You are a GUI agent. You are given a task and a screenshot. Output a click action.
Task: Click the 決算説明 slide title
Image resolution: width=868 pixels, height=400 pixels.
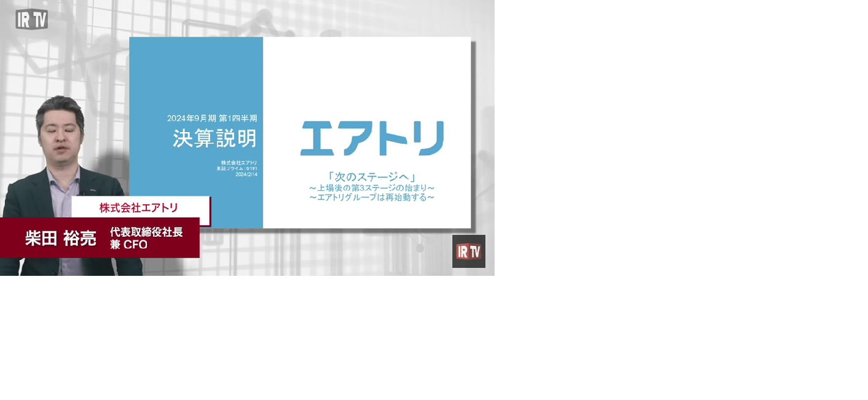(x=214, y=138)
